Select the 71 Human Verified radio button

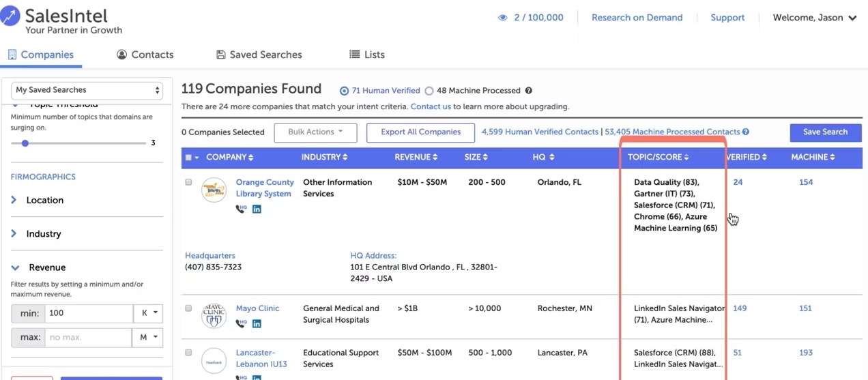coord(344,91)
